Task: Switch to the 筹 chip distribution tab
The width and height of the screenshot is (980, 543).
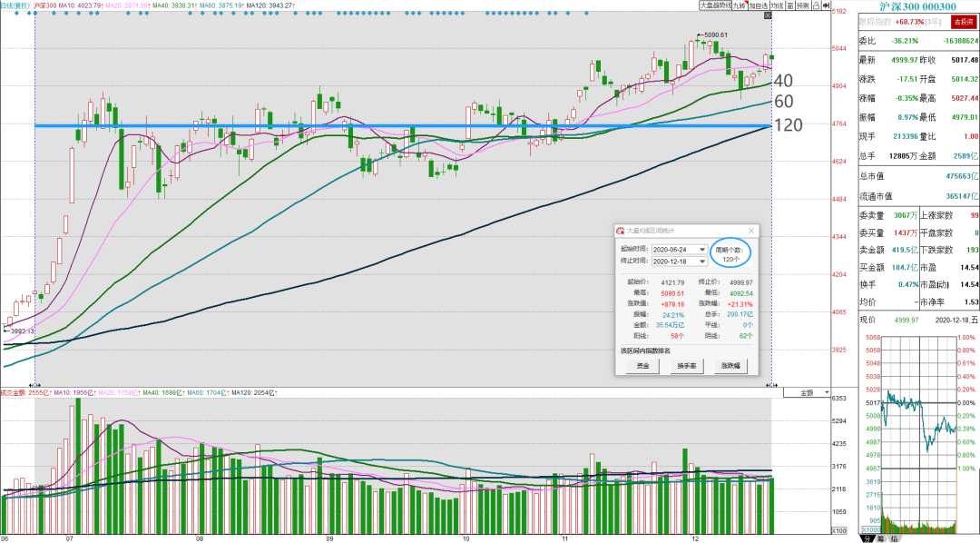Action: (x=880, y=538)
